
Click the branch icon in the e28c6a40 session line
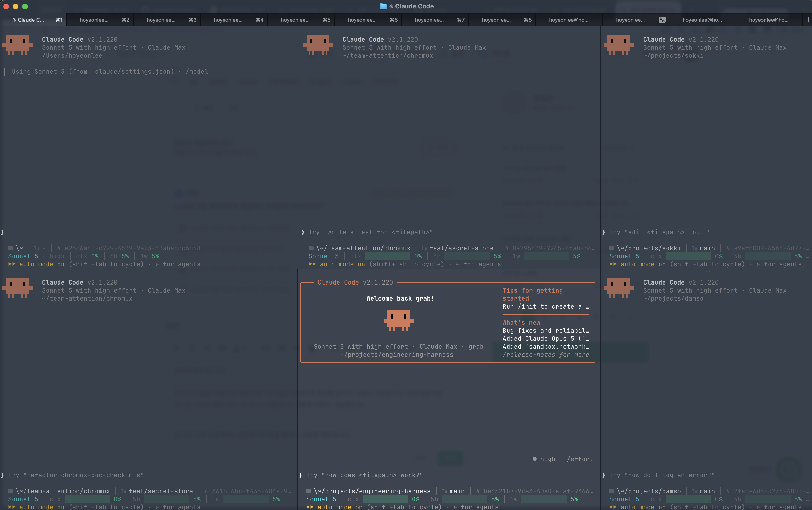click(37, 248)
